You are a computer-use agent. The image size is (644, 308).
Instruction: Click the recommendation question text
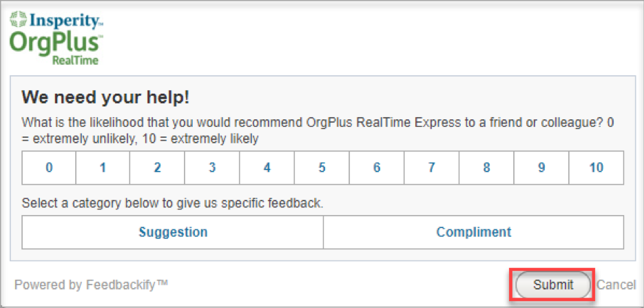[x=318, y=131]
